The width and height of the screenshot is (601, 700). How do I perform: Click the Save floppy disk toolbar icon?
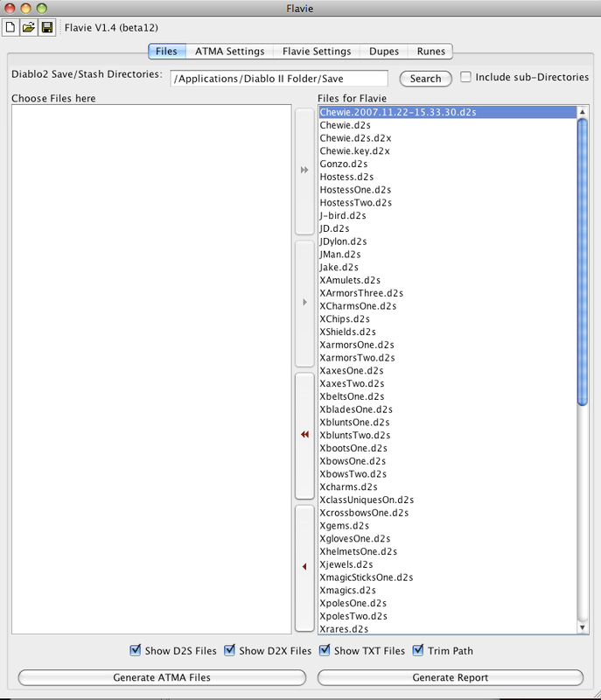click(x=47, y=28)
